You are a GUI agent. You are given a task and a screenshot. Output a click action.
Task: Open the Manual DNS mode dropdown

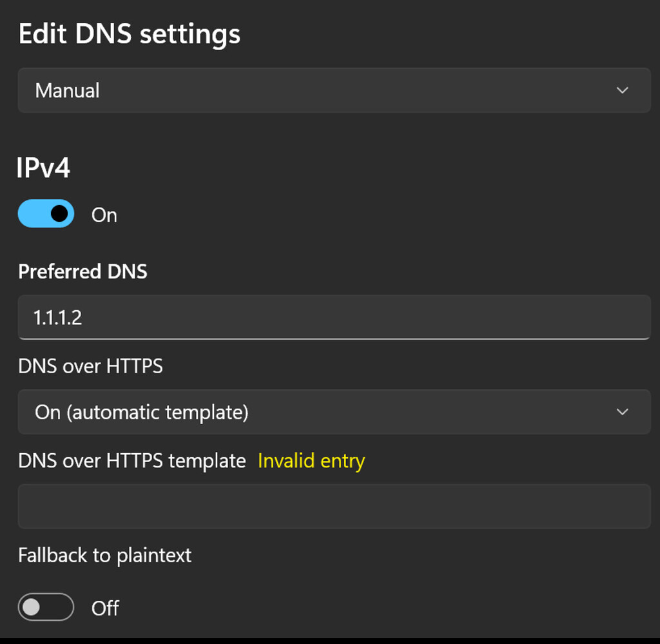tap(333, 90)
